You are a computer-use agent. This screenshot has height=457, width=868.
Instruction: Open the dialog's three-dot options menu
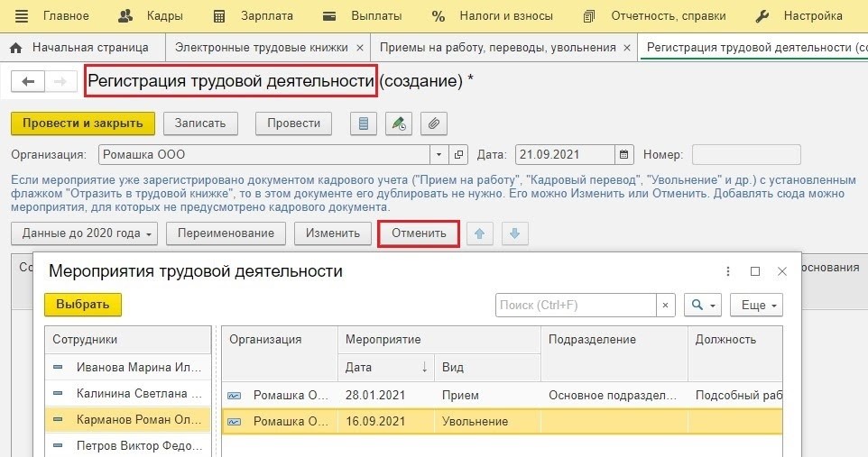click(728, 271)
